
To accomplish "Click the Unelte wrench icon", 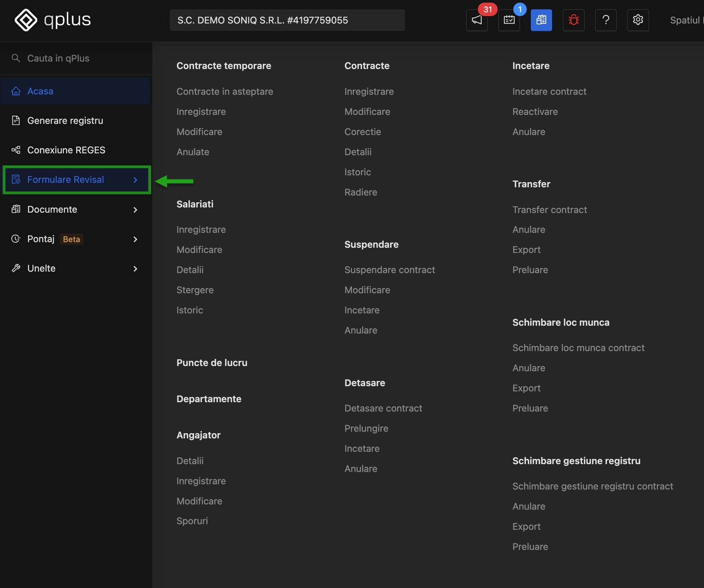I will point(16,268).
